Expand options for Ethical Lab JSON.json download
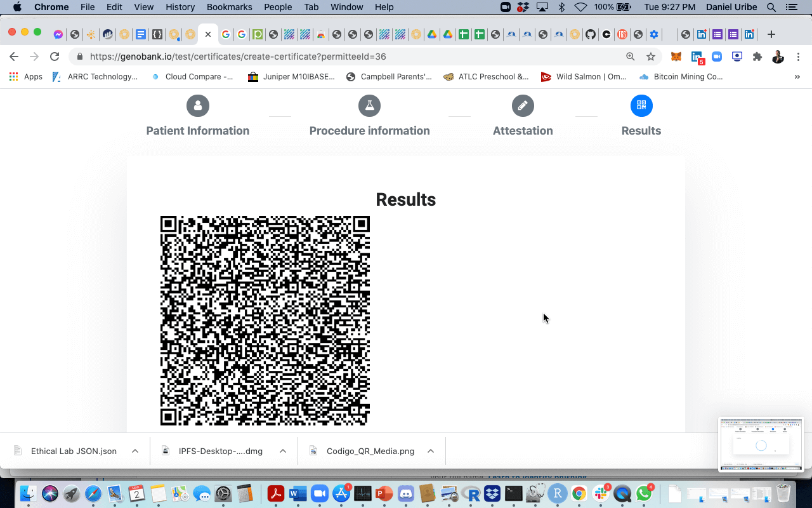 [135, 451]
